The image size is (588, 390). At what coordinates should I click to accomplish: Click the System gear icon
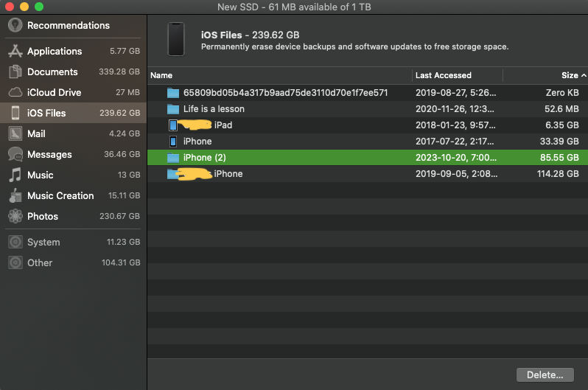[15, 242]
